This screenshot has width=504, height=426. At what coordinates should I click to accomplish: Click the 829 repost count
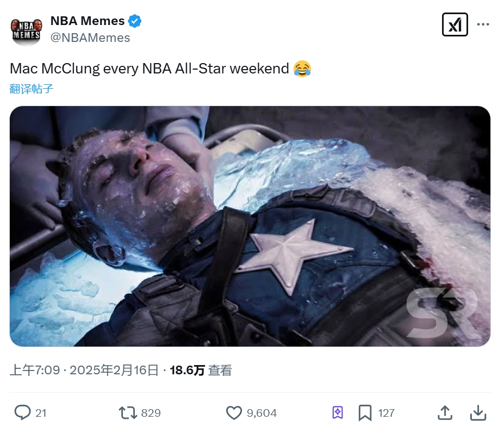pos(151,413)
